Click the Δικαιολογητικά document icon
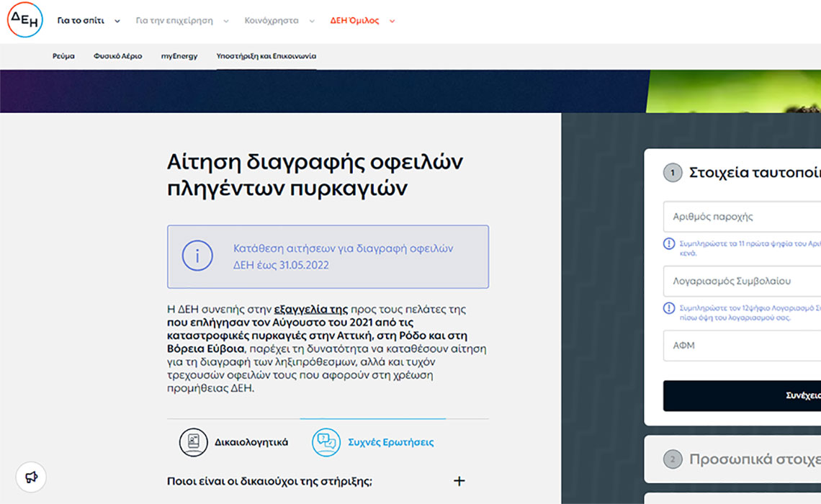 click(x=193, y=442)
